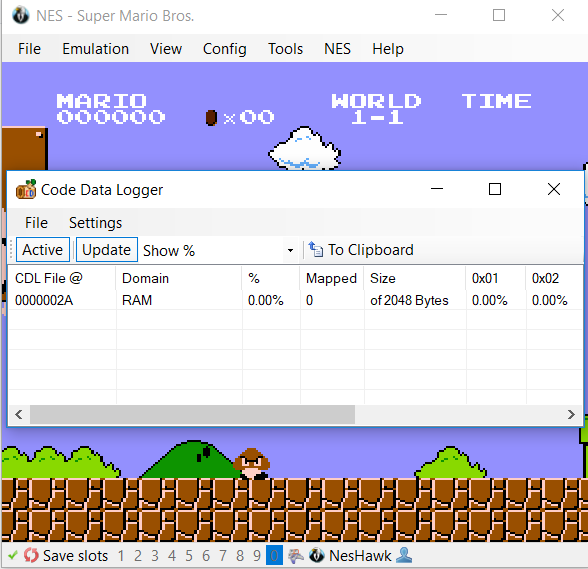Open the NES menu
Viewport: 588px width, 569px height.
coord(338,49)
